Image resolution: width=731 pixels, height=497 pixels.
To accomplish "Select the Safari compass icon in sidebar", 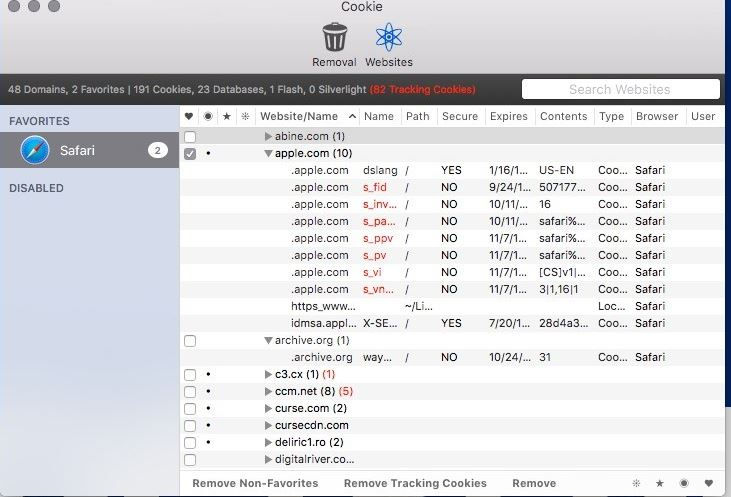I will pyautogui.click(x=35, y=150).
